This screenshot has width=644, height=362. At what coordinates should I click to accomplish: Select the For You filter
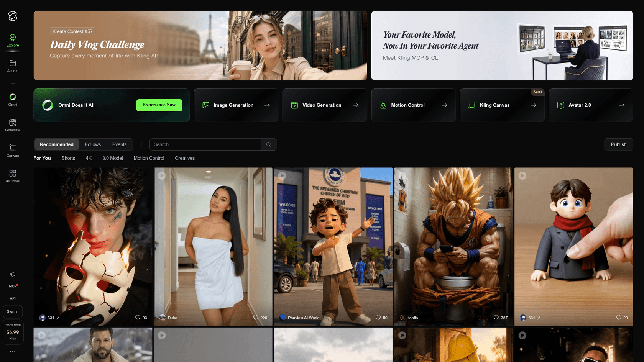point(42,158)
